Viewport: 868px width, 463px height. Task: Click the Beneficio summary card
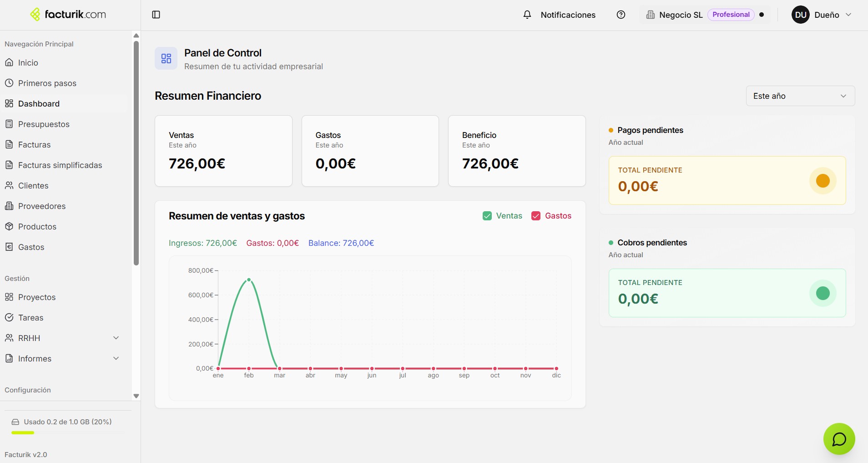pyautogui.click(x=517, y=151)
